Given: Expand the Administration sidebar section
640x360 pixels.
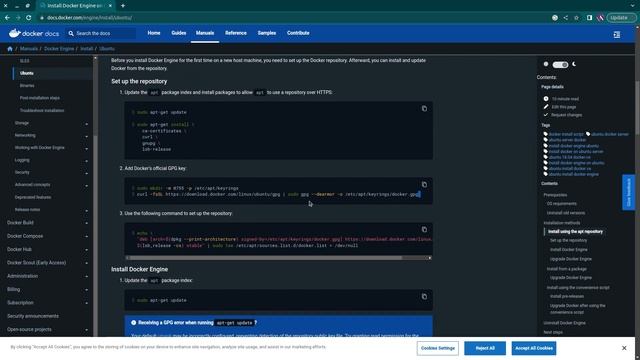Looking at the screenshot, I should (86, 277).
